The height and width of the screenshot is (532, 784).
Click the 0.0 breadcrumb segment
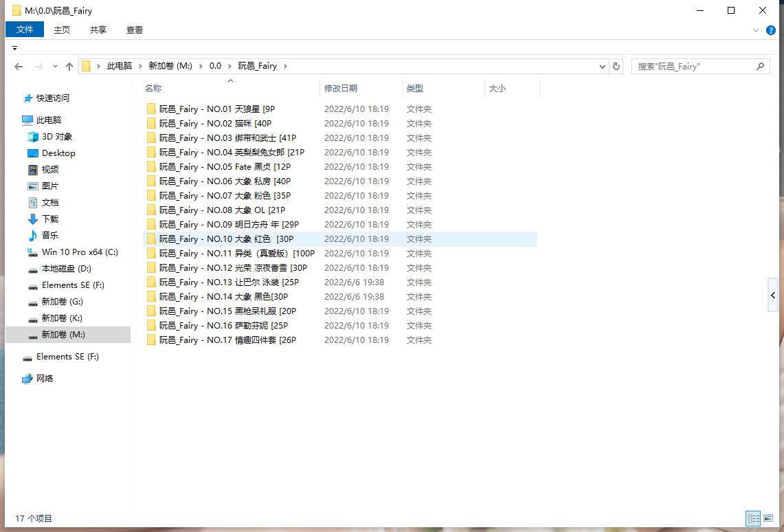click(x=215, y=66)
